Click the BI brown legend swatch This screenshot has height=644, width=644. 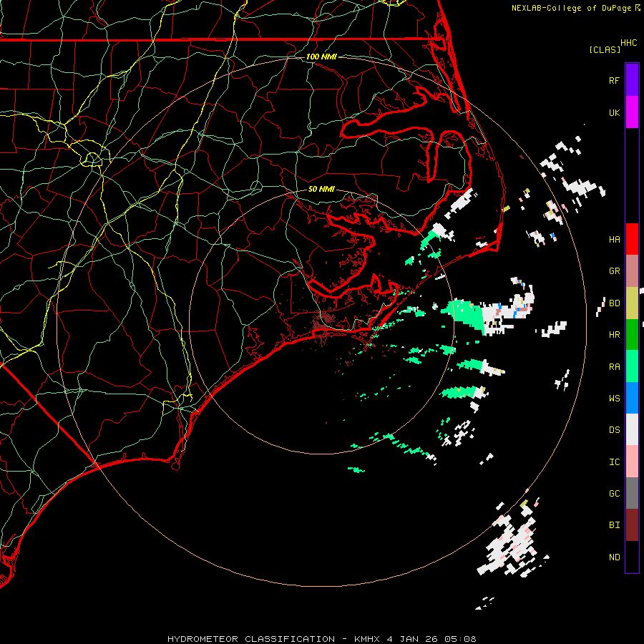coord(632,525)
